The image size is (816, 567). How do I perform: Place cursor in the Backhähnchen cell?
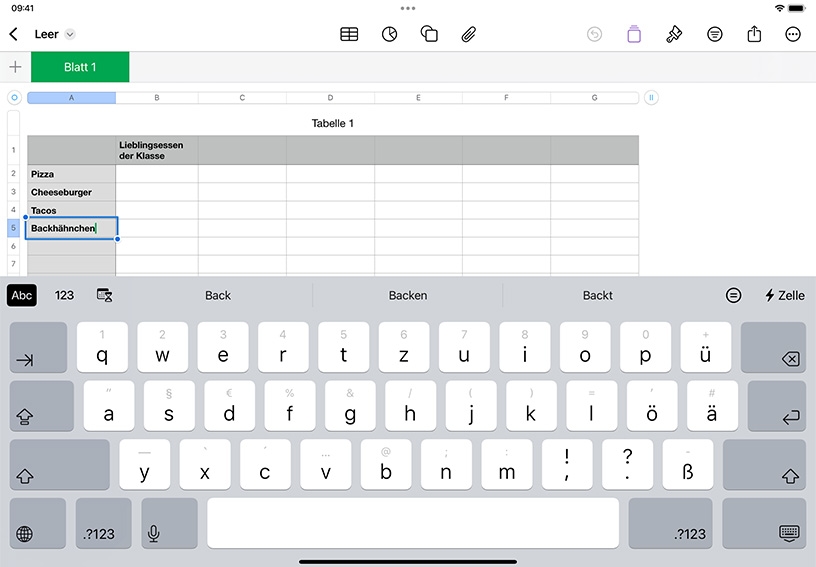pos(71,228)
